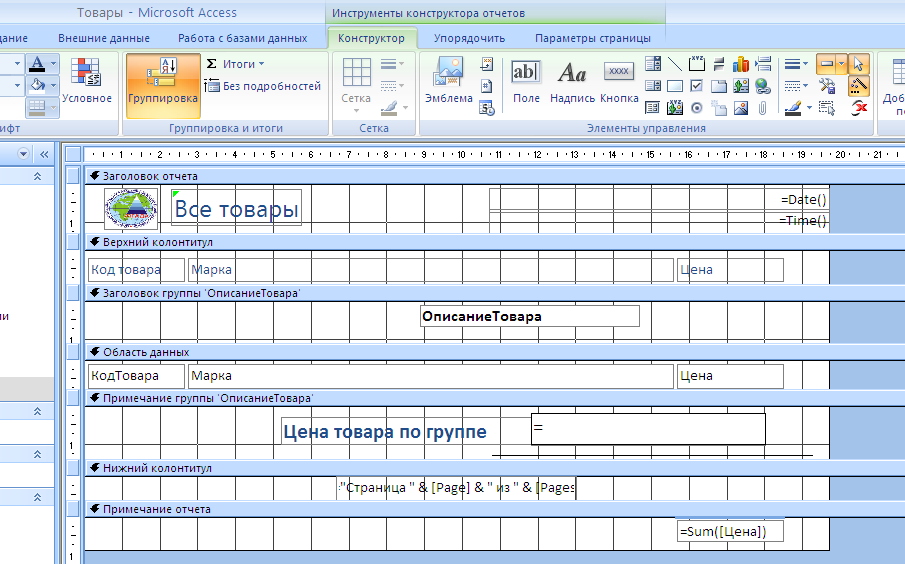Insert a chart control

coord(741,64)
